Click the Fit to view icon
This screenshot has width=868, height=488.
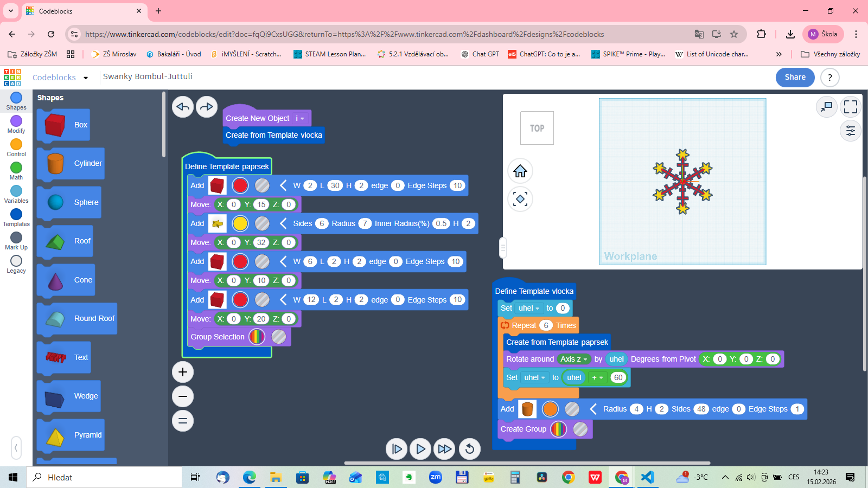[520, 199]
